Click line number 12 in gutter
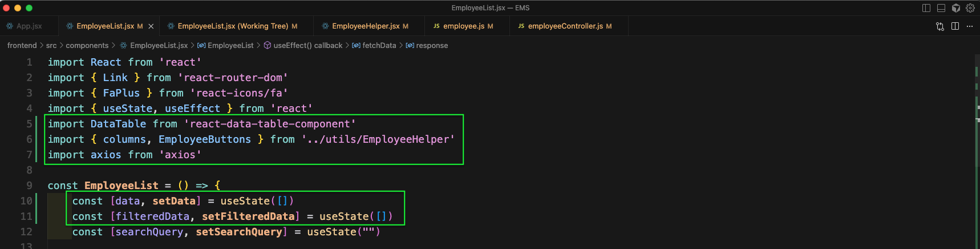This screenshot has width=980, height=249. (x=26, y=232)
